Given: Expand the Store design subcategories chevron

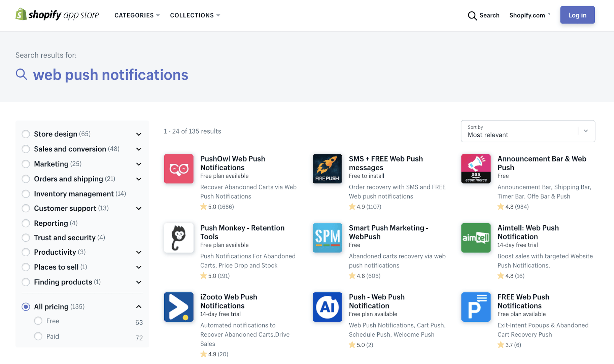Looking at the screenshot, I should point(139,134).
